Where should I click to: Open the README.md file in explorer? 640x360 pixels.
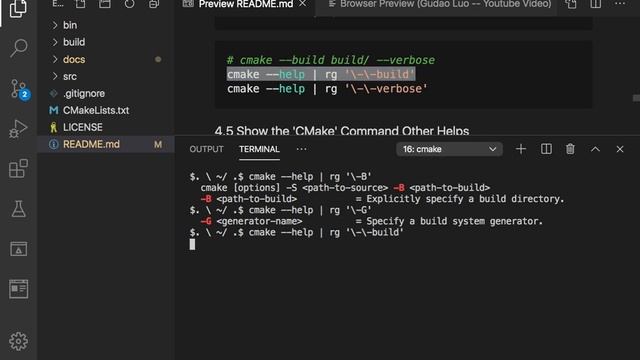[91, 144]
